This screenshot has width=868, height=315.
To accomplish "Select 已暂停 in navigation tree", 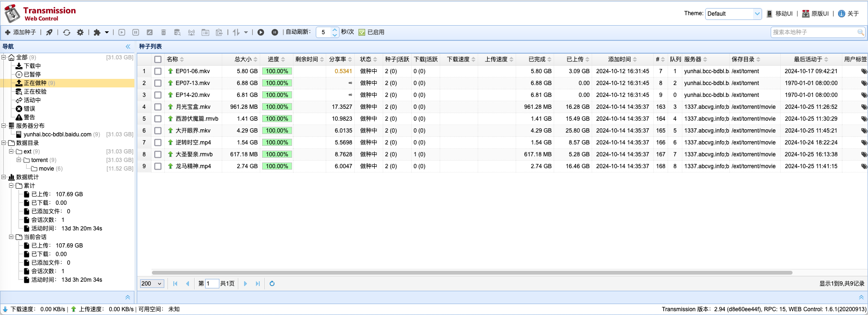I will (32, 75).
